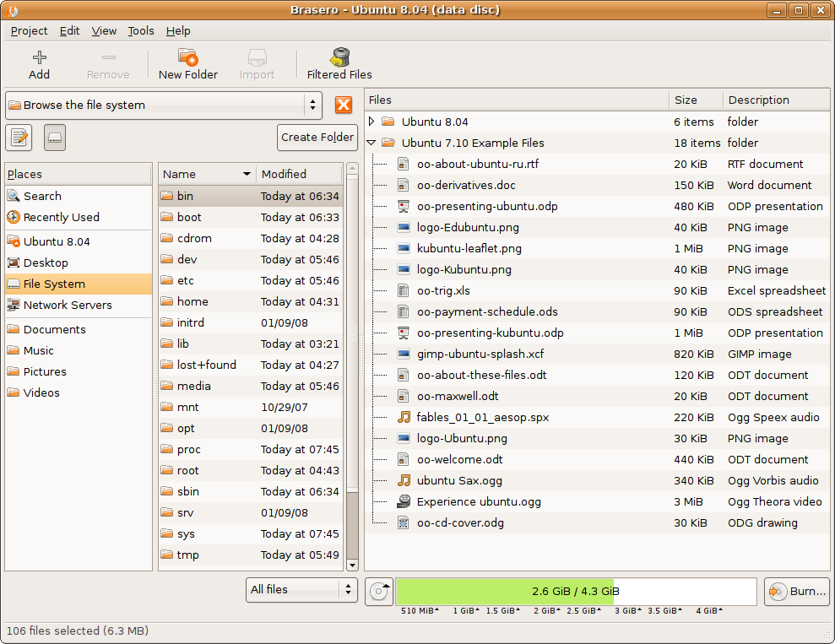This screenshot has width=835, height=644.
Task: Toggle the type-a-file-name pencil button
Action: [x=19, y=137]
